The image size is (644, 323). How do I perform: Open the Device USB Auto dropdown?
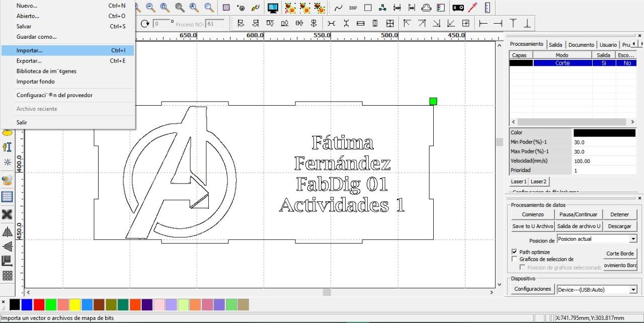597,289
